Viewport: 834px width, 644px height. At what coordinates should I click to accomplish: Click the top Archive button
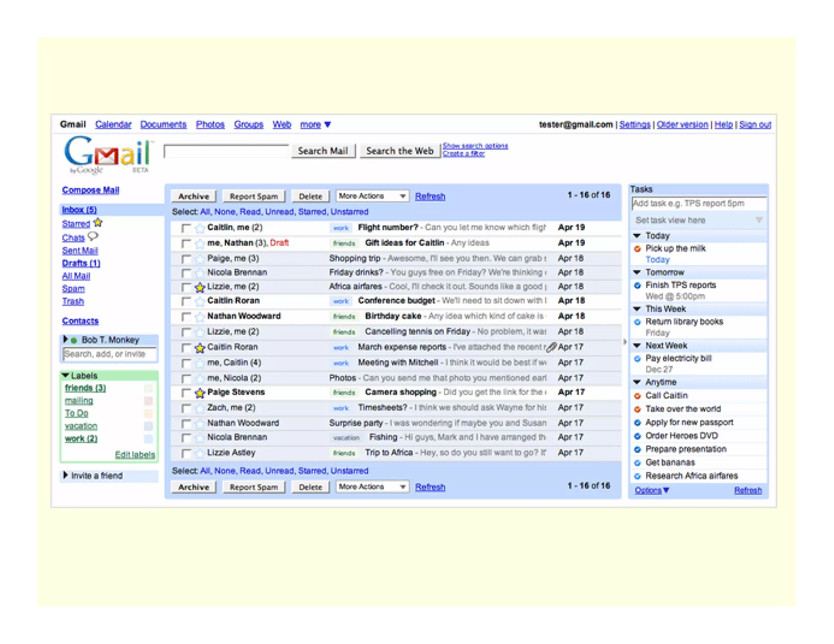[x=193, y=197]
